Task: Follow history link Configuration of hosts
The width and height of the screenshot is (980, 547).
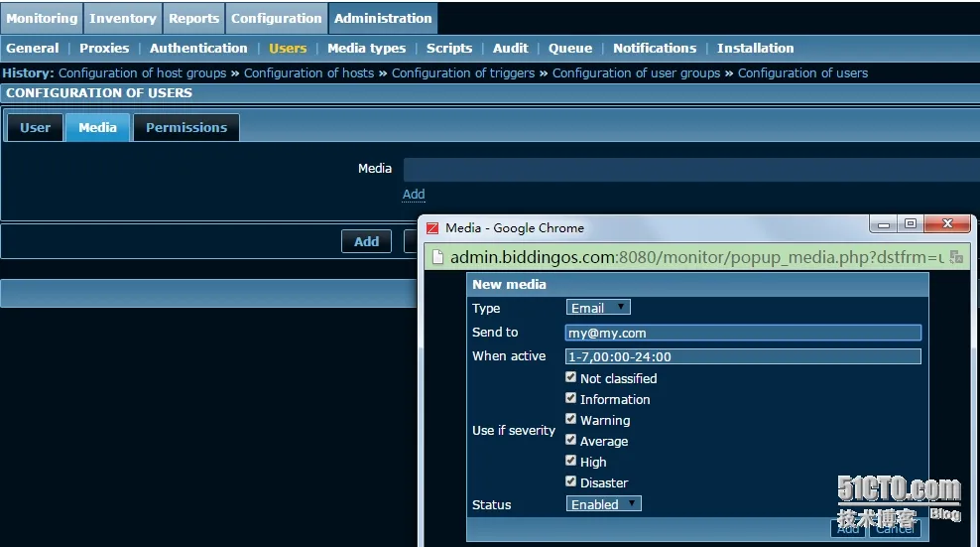Action: [x=308, y=73]
